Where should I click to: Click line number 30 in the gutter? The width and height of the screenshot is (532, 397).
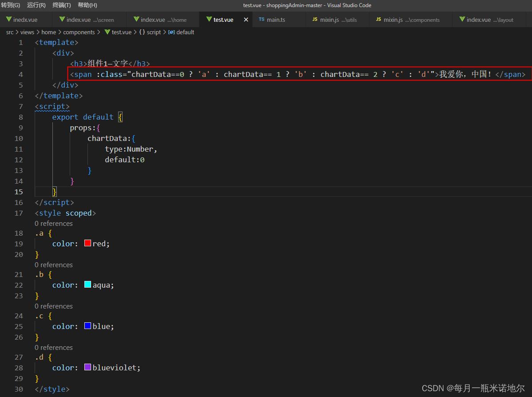click(x=19, y=389)
